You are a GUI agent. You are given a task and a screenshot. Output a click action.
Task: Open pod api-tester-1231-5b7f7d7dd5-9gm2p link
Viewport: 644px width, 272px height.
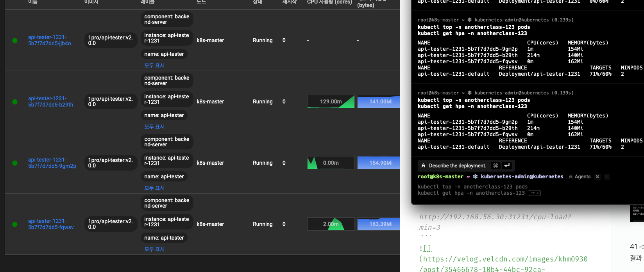52,163
